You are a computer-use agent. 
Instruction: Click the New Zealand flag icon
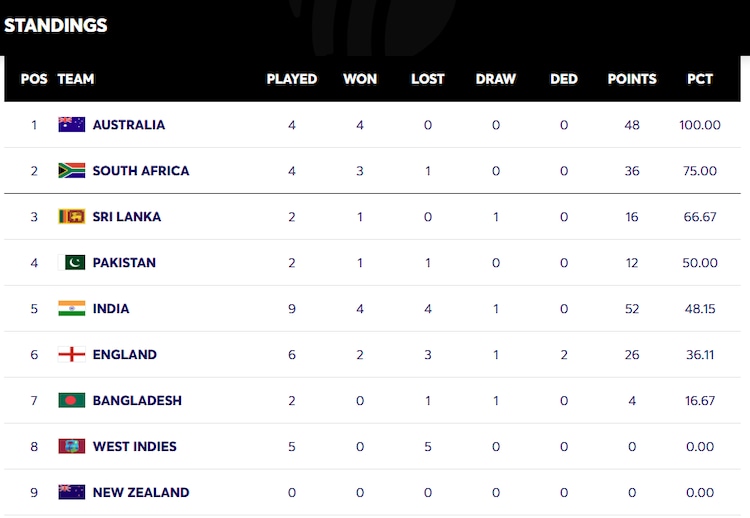[71, 493]
